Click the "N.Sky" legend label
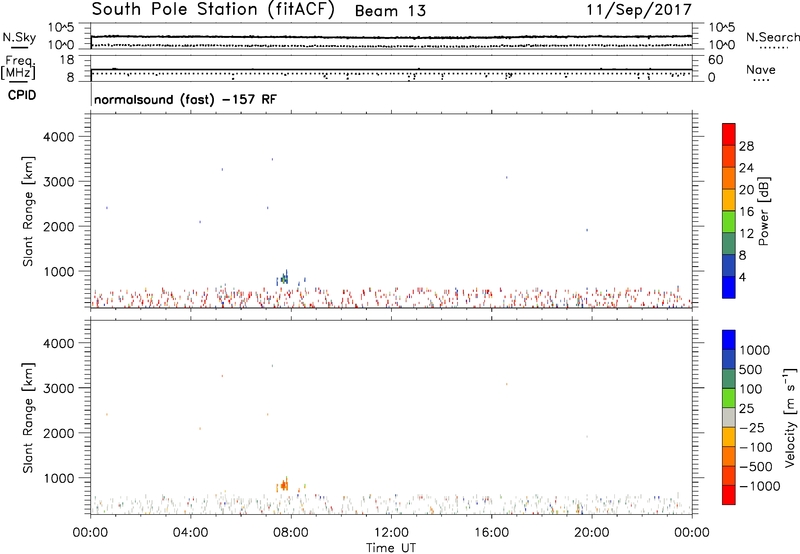Image resolution: width=800 pixels, height=554 pixels. [x=19, y=37]
